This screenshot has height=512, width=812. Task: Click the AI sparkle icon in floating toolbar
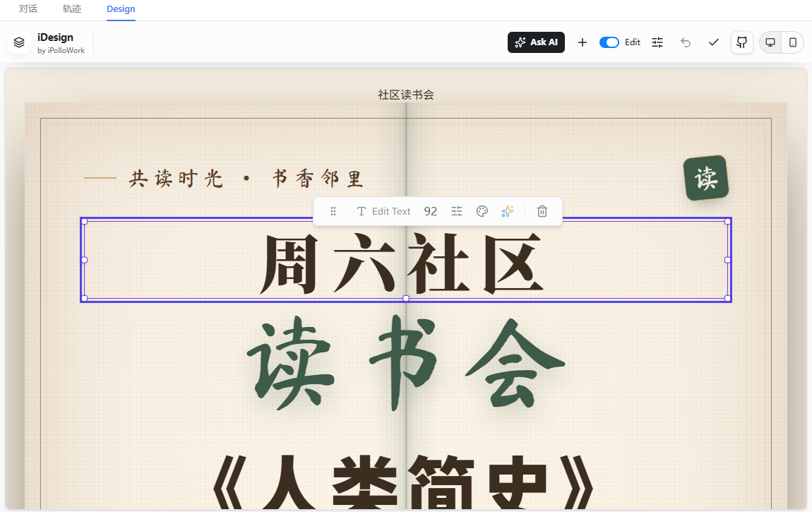[508, 211]
